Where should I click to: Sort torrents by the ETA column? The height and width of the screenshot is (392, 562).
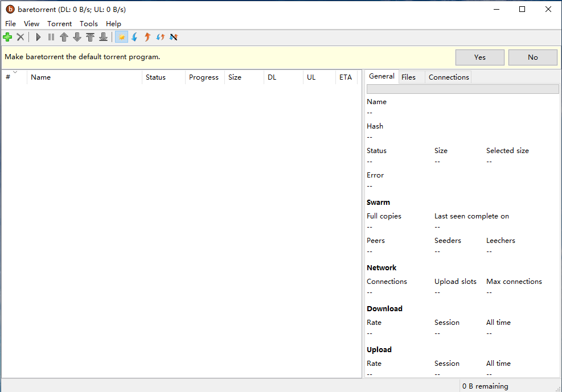(x=346, y=77)
